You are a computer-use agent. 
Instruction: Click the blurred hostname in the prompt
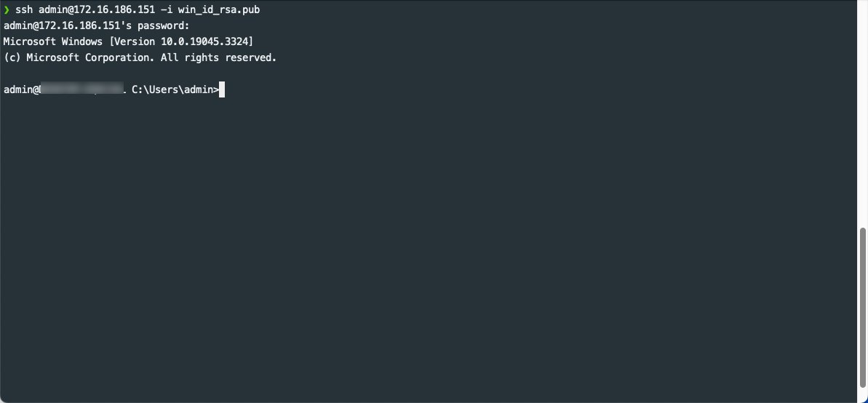82,89
